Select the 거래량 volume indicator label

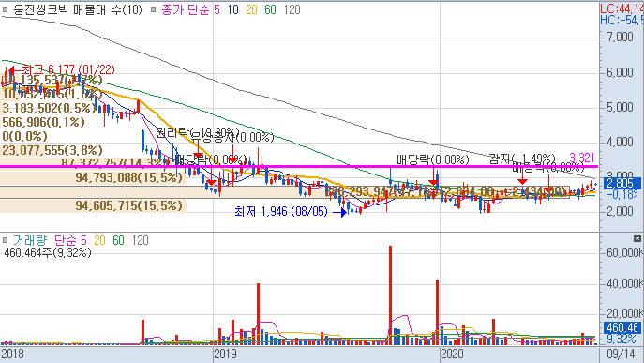[30, 240]
